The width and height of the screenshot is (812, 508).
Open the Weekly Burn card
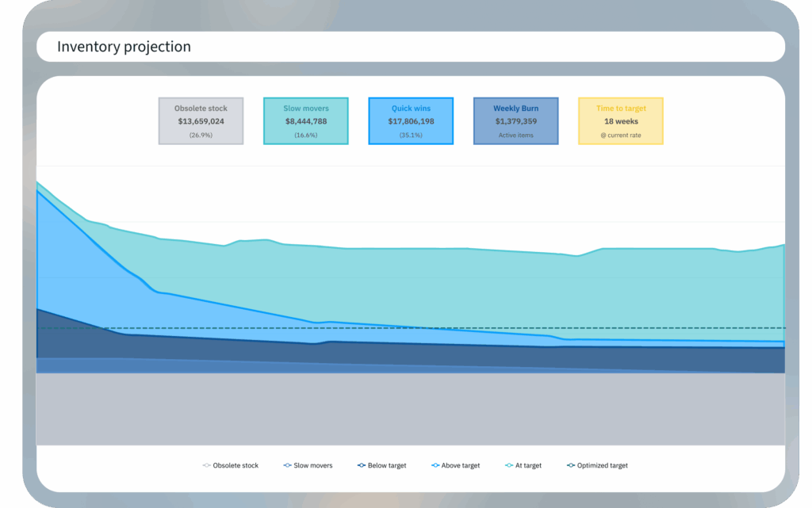(x=515, y=120)
